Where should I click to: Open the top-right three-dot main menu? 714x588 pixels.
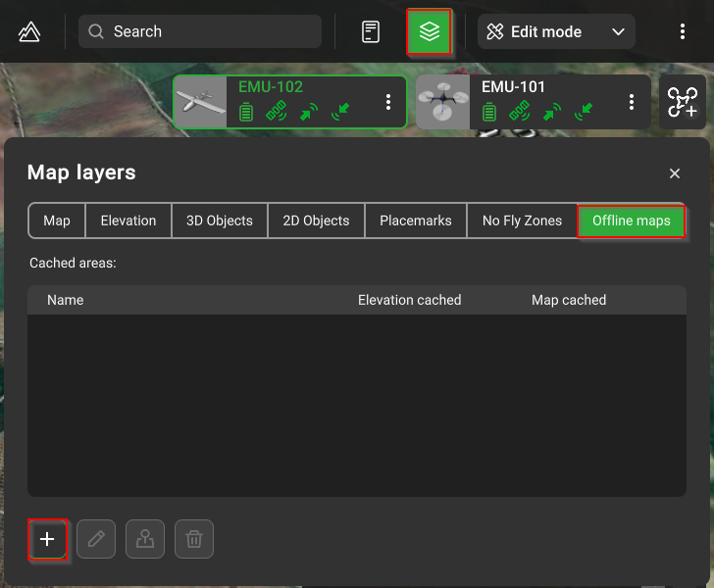(683, 31)
